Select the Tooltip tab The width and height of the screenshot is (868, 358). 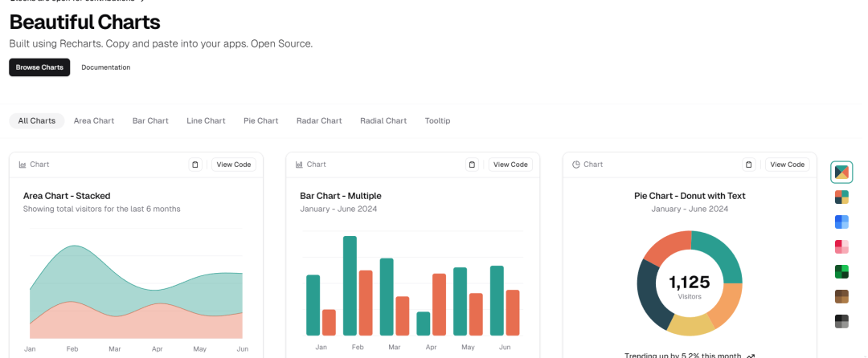pos(437,121)
